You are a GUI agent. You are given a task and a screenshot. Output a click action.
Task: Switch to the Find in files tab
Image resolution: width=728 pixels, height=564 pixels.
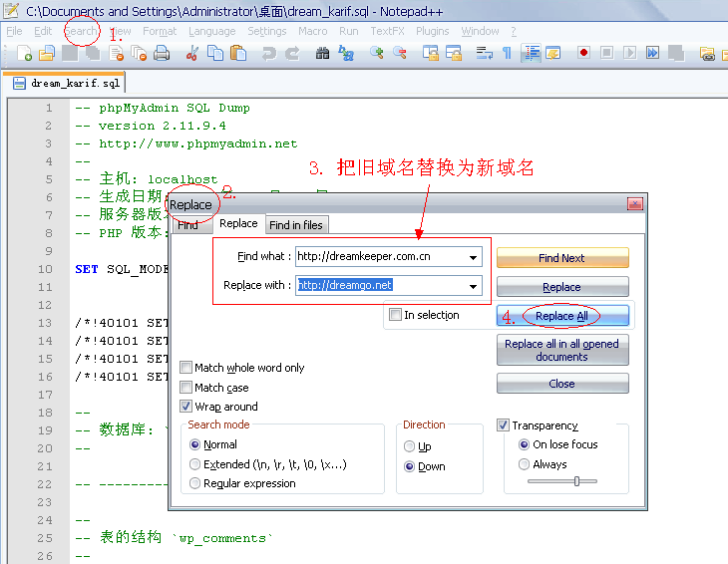tap(296, 225)
